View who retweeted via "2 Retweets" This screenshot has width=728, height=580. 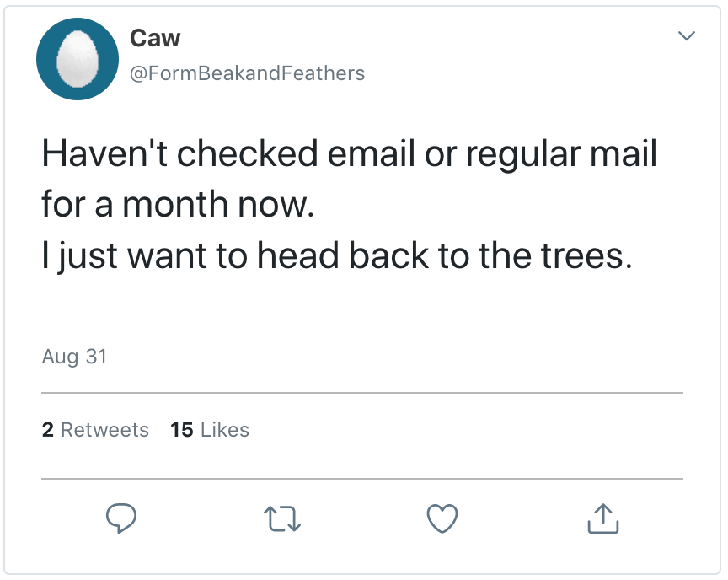tap(95, 430)
